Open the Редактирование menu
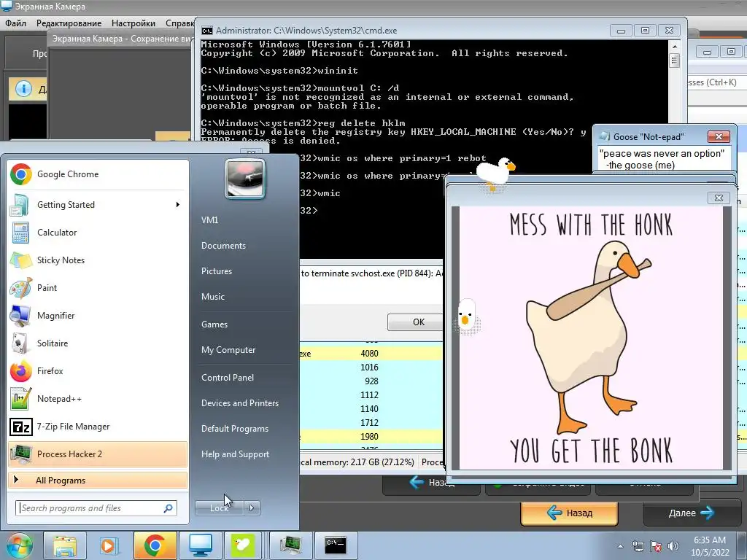Screen dimensions: 747x560 tap(69, 23)
